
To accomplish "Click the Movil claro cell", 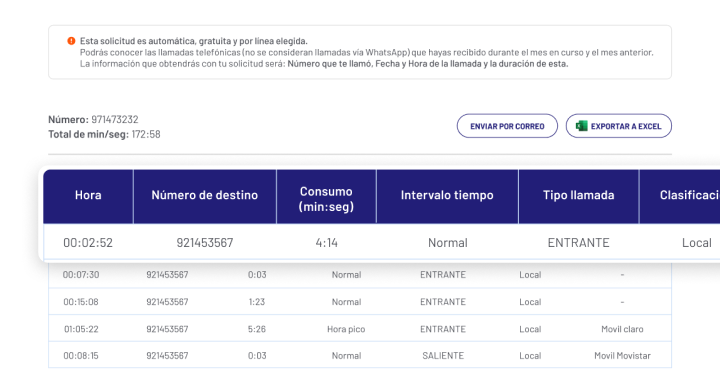I will point(622,329).
